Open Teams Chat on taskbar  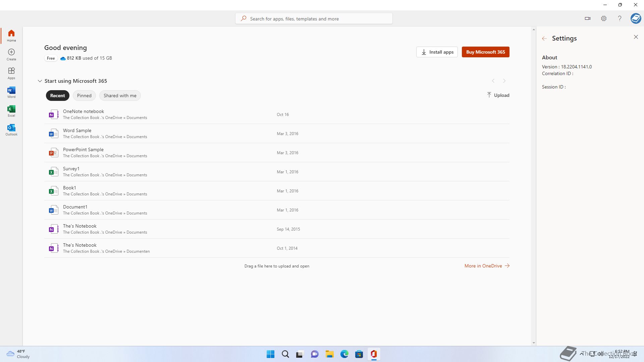click(315, 354)
